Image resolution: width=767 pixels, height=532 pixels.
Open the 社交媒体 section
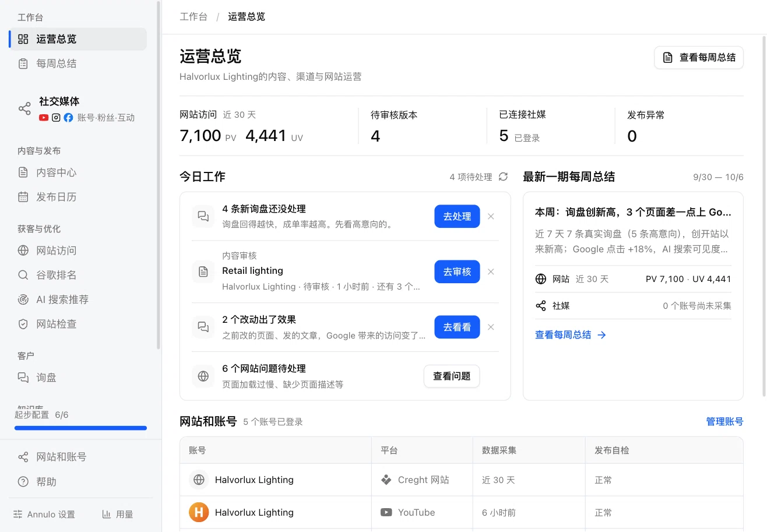pyautogui.click(x=78, y=109)
